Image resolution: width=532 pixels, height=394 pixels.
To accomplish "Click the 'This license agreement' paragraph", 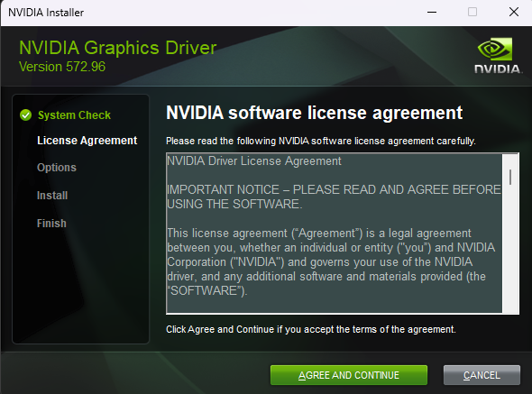I will pos(331,261).
